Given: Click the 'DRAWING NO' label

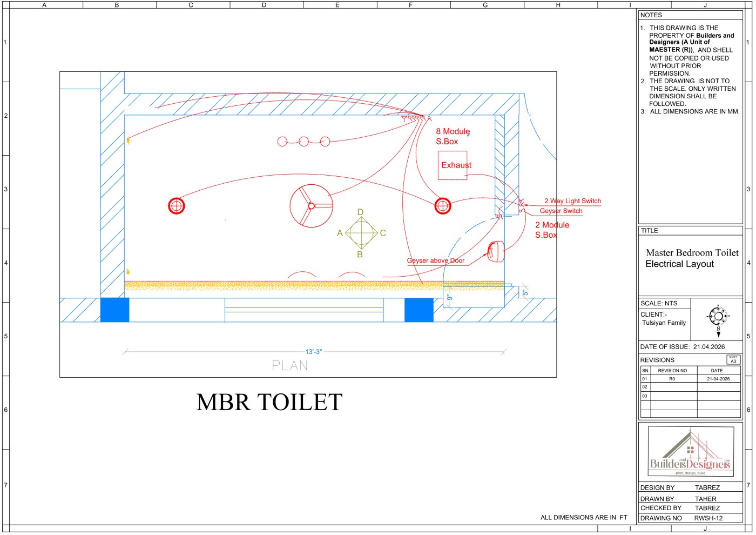Looking at the screenshot, I should [661, 518].
